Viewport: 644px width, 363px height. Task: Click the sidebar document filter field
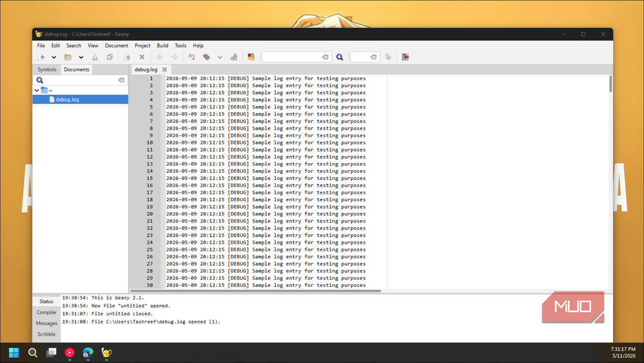click(x=80, y=80)
